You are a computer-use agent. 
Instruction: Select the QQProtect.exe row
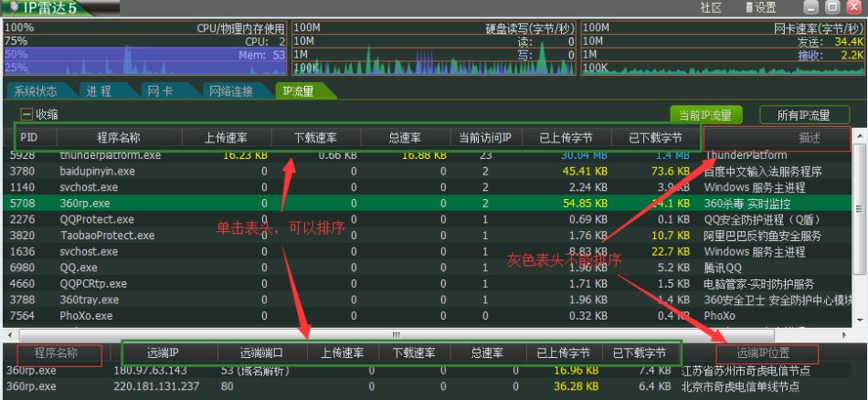427,220
